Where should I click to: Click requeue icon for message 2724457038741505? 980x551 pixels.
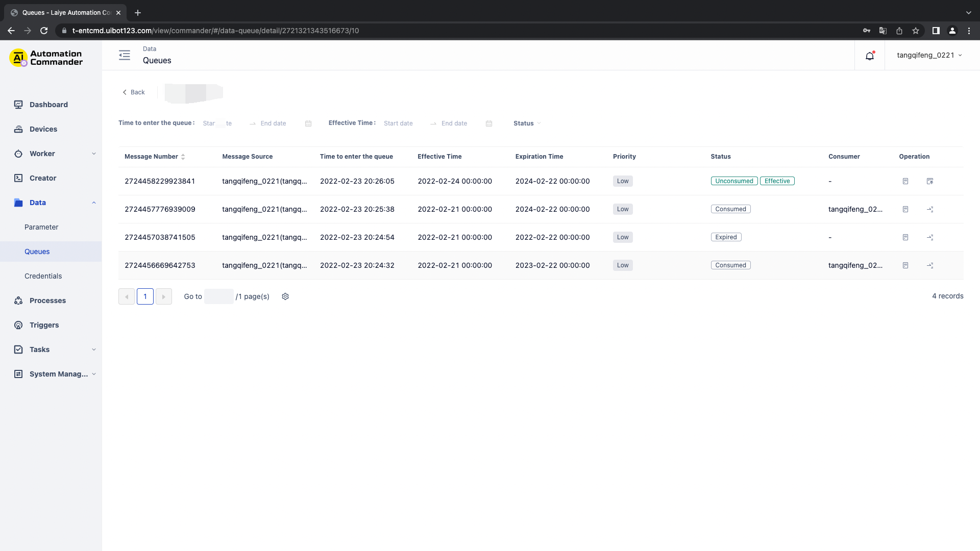(930, 237)
